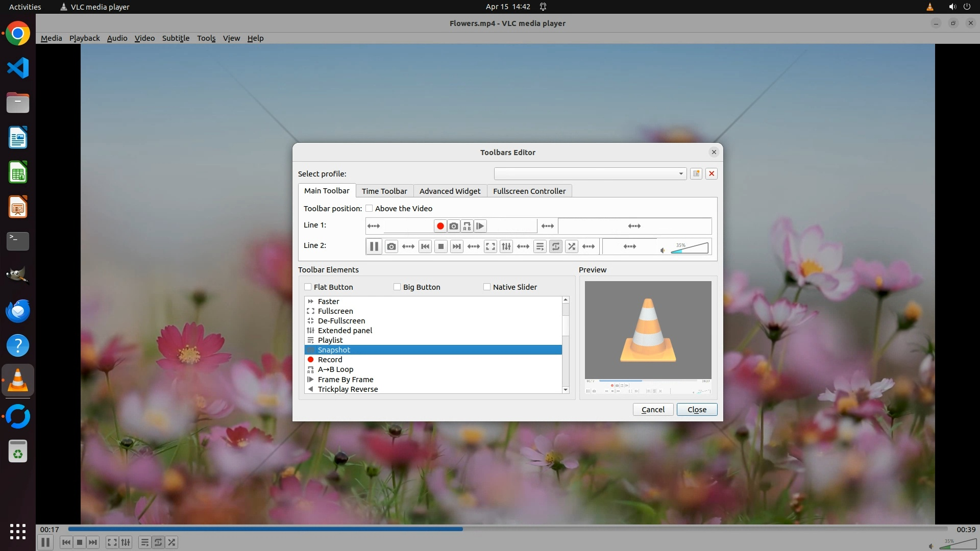Open the Select profile dropdown
Viewport: 980px width, 551px height.
590,173
